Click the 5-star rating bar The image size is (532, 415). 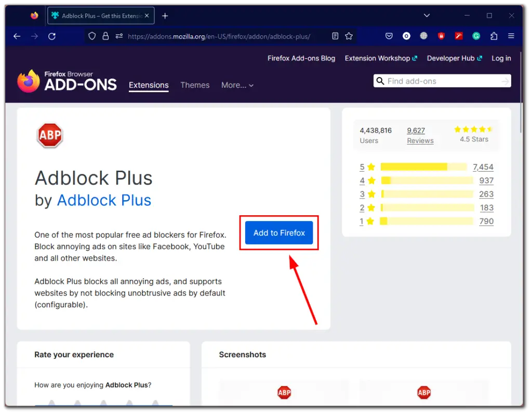[x=423, y=167]
